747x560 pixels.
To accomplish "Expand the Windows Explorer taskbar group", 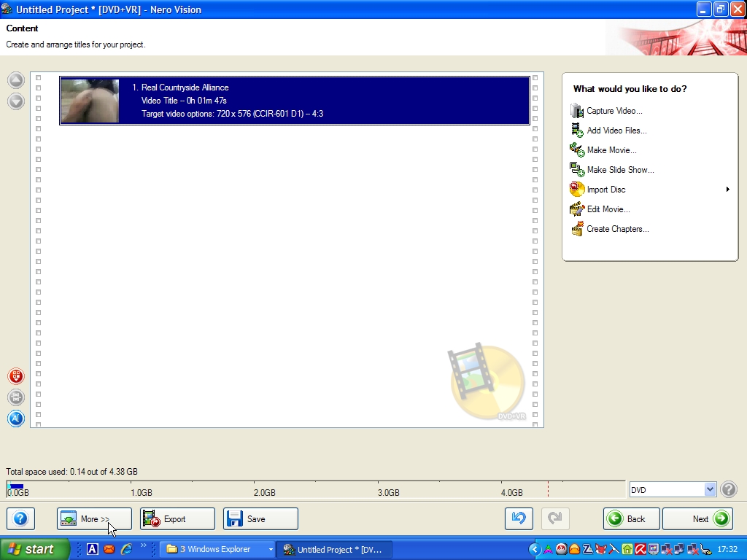I will [271, 549].
